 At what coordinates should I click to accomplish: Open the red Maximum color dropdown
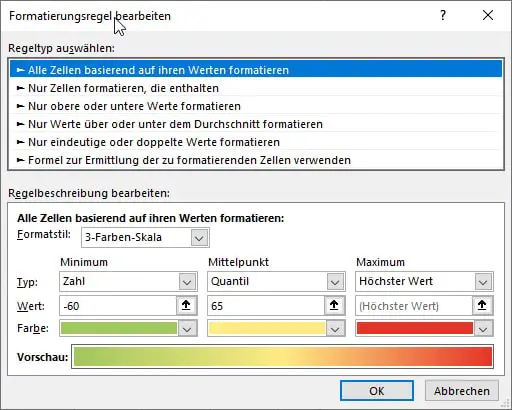(424, 328)
